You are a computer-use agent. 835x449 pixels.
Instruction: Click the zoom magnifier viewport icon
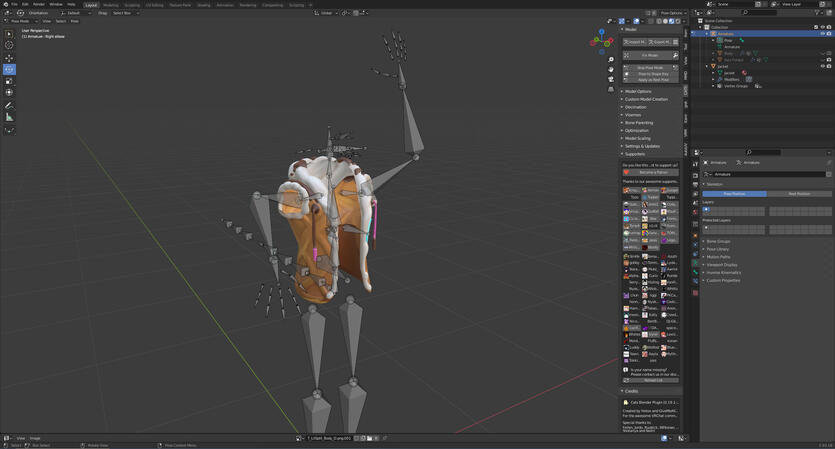pyautogui.click(x=611, y=60)
